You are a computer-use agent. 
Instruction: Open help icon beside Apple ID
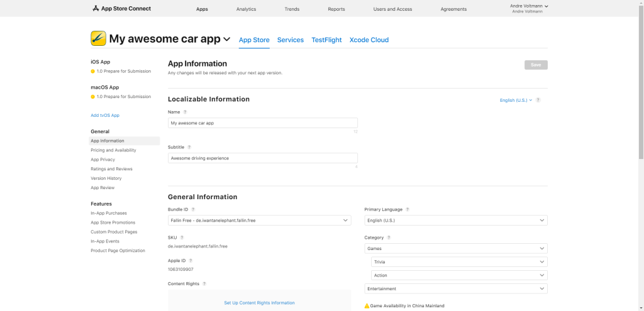pos(191,261)
